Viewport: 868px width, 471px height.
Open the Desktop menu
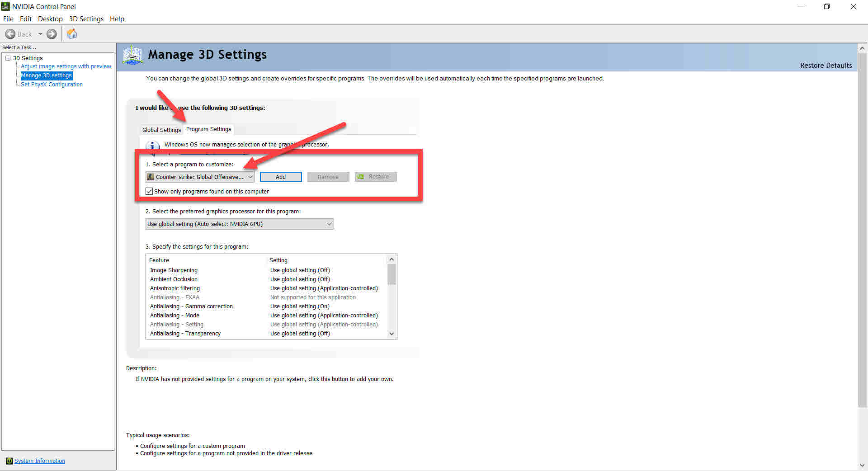point(50,19)
